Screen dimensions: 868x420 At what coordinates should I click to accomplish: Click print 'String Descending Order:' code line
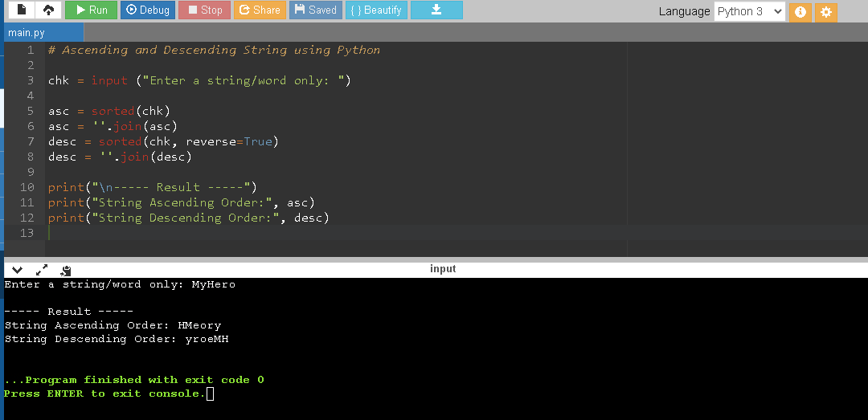(189, 218)
